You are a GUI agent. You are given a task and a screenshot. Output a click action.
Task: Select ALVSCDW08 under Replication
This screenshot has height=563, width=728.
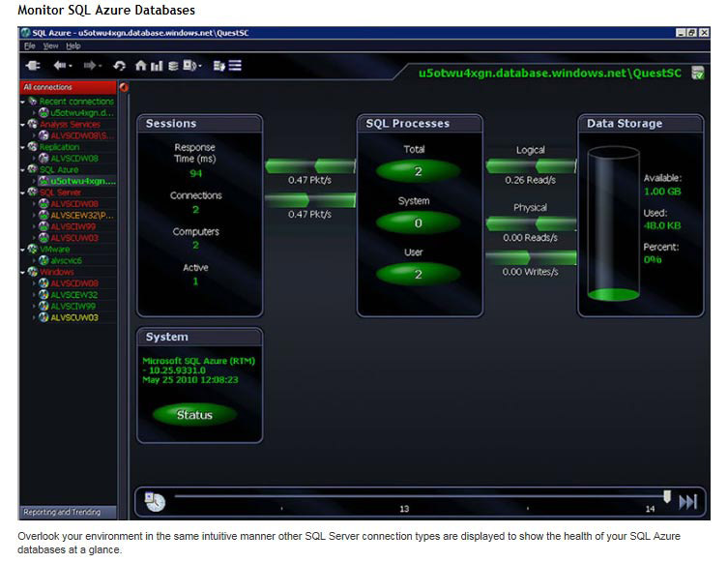coord(74,158)
